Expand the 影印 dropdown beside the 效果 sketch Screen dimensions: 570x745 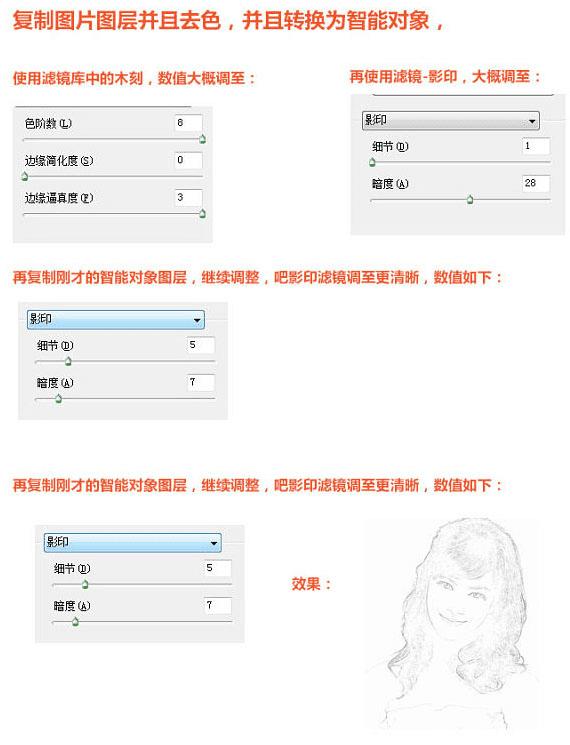pos(133,543)
